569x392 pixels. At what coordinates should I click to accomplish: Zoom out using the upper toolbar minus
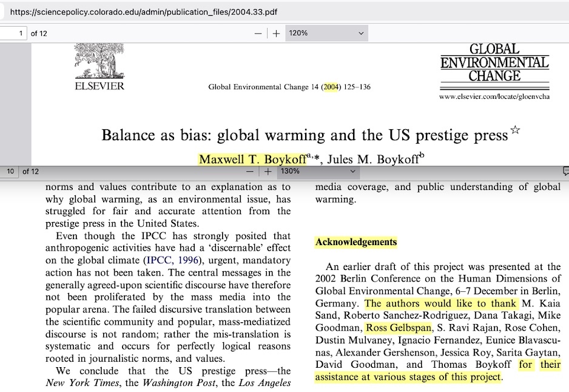point(258,33)
